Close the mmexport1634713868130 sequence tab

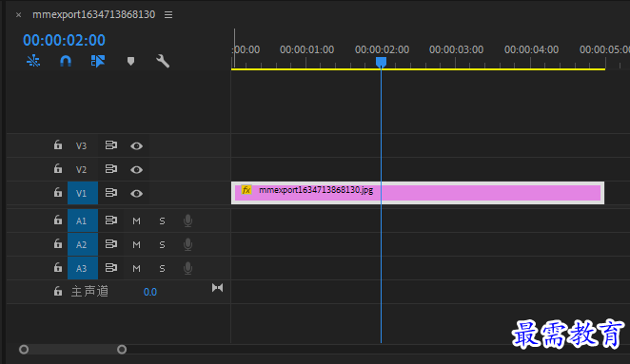coord(18,15)
